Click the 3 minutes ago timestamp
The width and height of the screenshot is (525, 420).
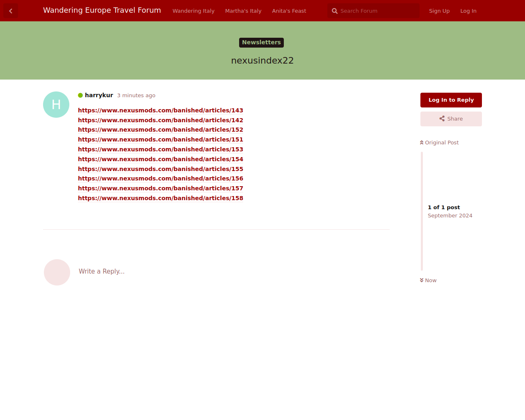[x=136, y=96]
